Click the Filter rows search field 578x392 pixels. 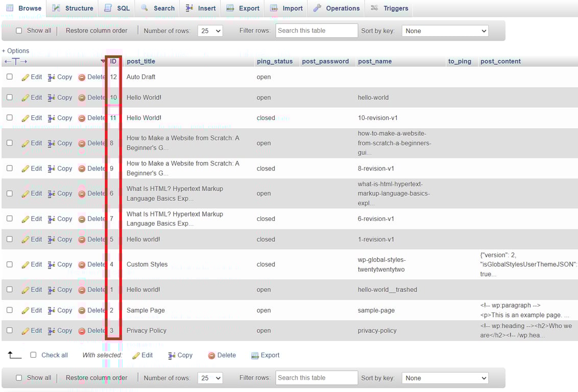coord(316,31)
